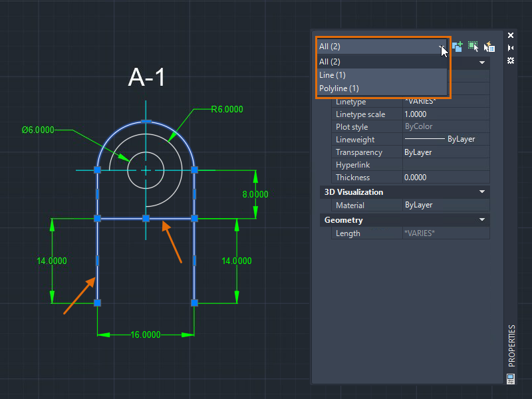This screenshot has width=532, height=399.
Task: Click the Linetype scale 1.0000 field
Action: (446, 114)
